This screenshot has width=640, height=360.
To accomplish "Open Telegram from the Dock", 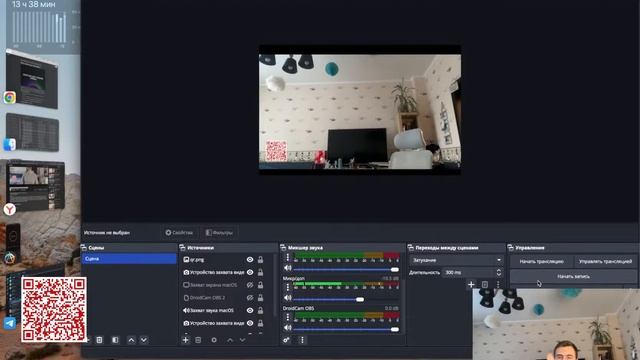I will (10, 323).
